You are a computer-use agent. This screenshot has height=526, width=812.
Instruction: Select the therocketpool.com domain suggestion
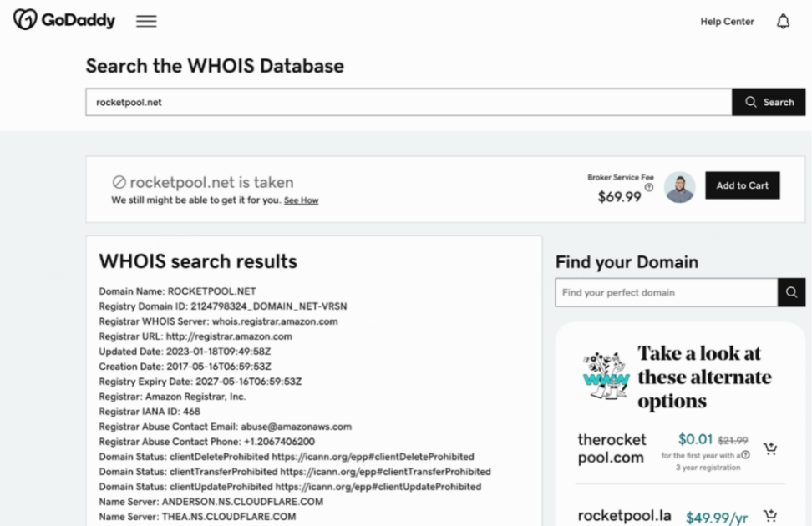612,448
